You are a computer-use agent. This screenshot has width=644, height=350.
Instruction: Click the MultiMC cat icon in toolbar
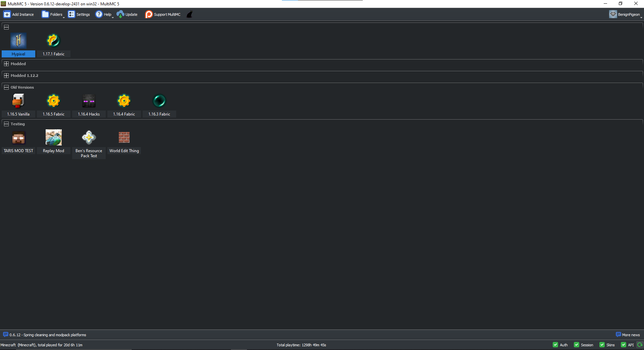pyautogui.click(x=190, y=14)
